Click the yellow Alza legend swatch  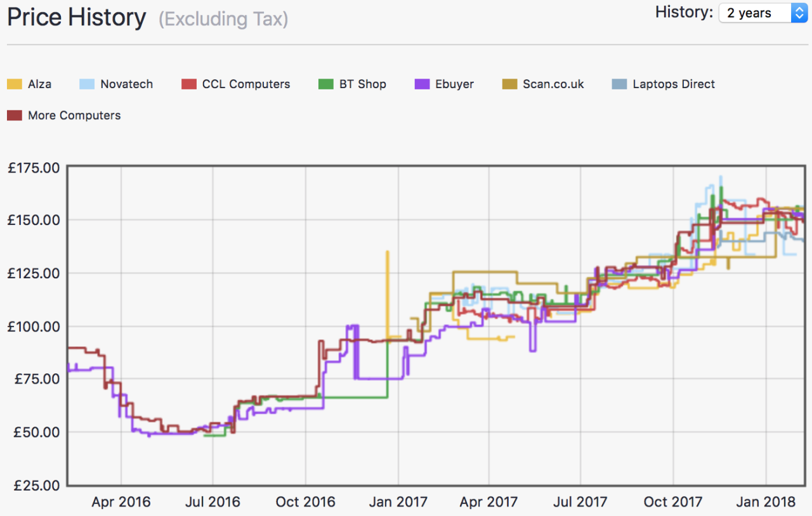tap(15, 84)
